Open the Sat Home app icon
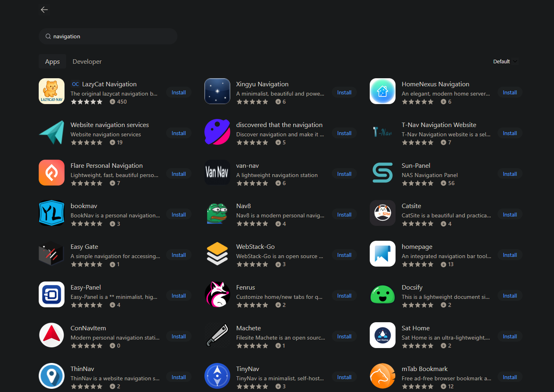The width and height of the screenshot is (554, 392). pyautogui.click(x=383, y=335)
